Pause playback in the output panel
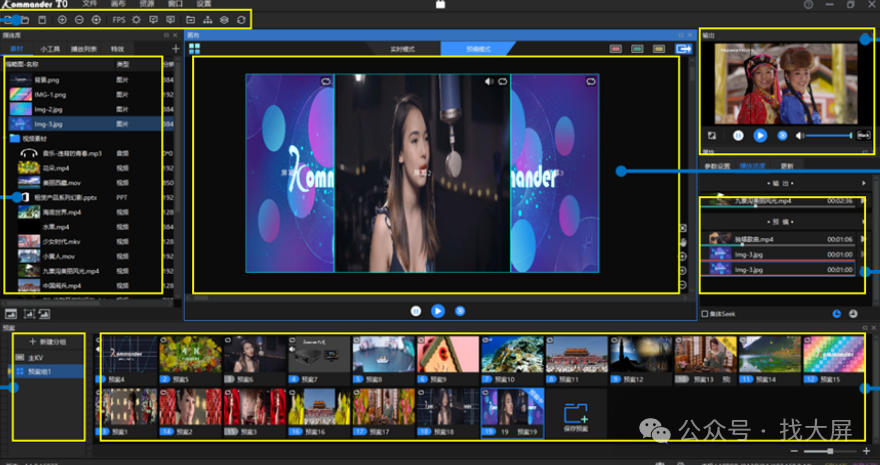 [739, 136]
